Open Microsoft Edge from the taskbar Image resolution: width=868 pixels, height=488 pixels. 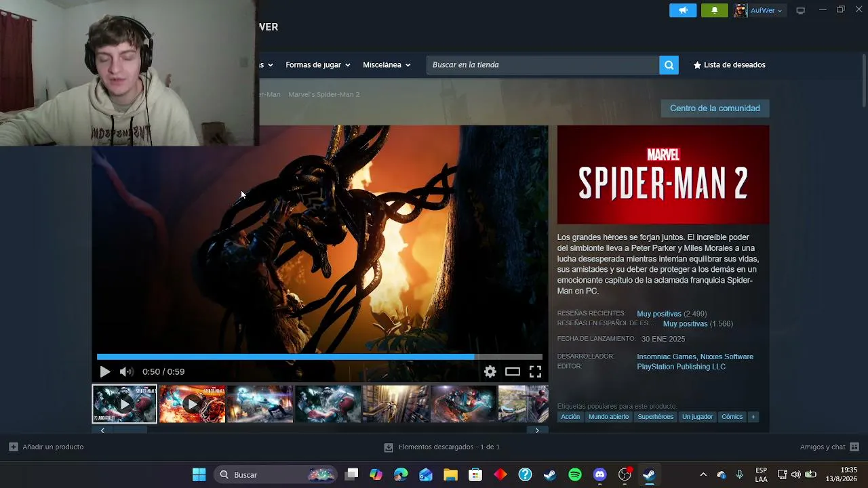401,474
